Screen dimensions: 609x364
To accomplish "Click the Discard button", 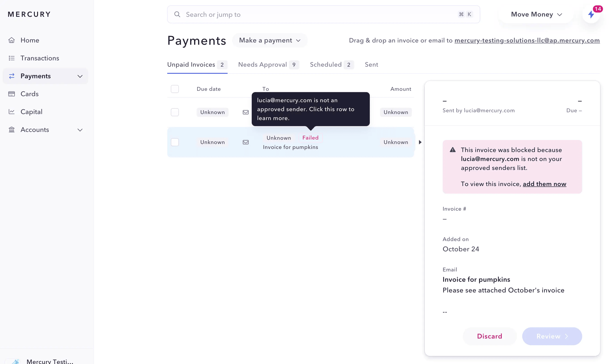I will click(x=489, y=336).
